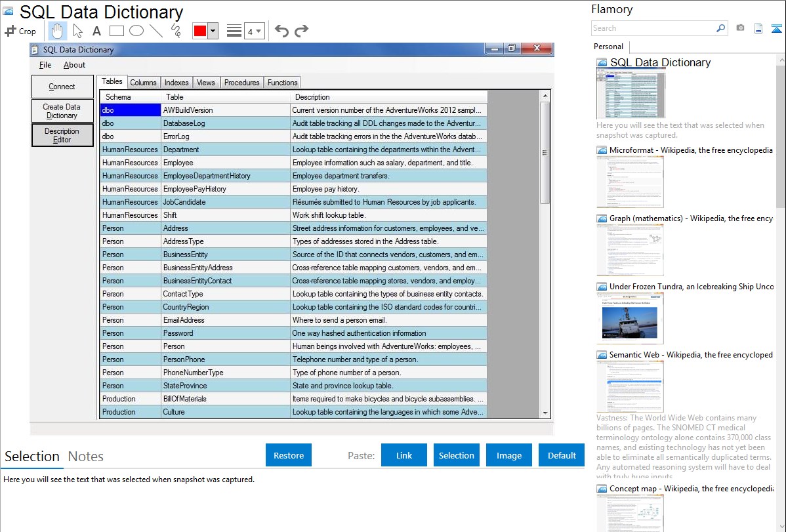Viewport: 786px width, 532px height.
Task: Click the icon beside Under Frozen Tundra title
Action: (602, 287)
